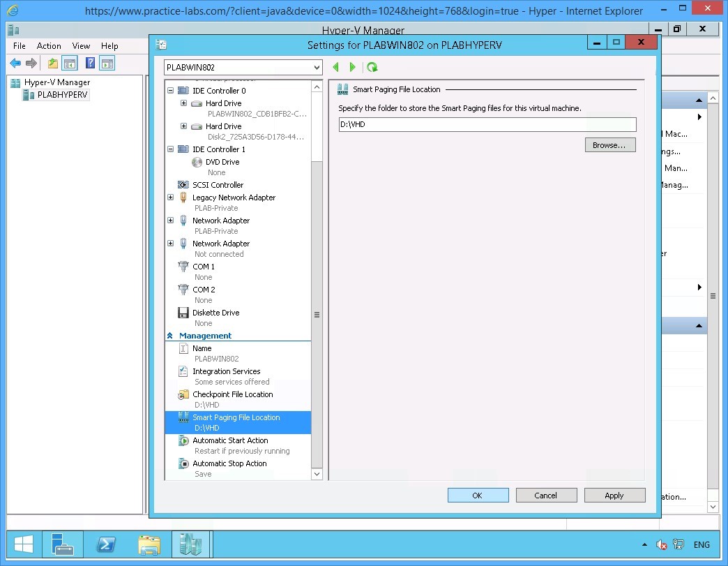
Task: Toggle the Show/Hide Action Pane icon
Action: [x=107, y=63]
